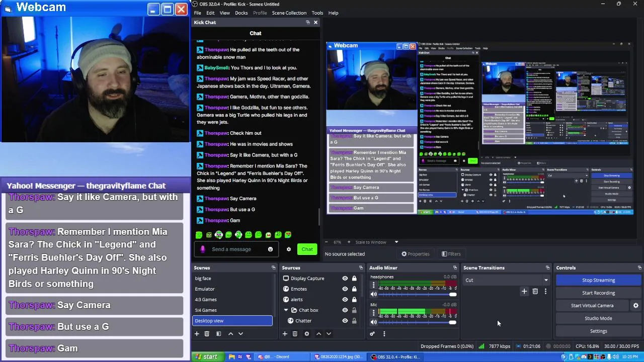Click Mic volume slider handle

[453, 322]
